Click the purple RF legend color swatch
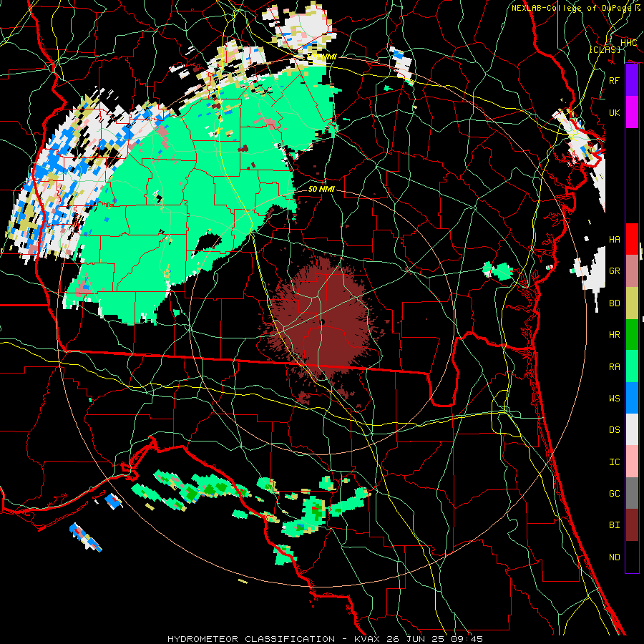This screenshot has height=644, width=644. tap(632, 80)
